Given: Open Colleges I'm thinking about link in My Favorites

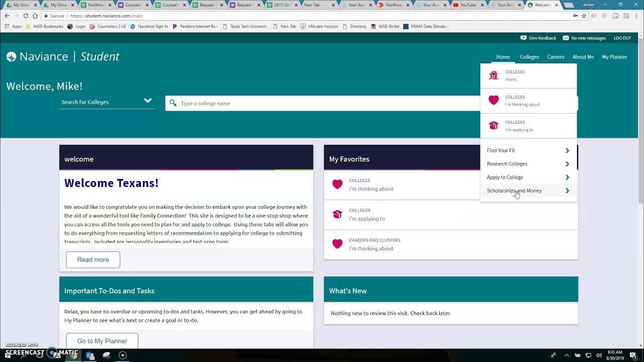Looking at the screenshot, I should [x=371, y=189].
